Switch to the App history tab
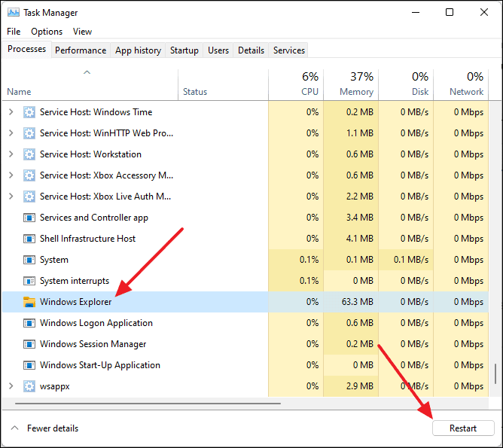The height and width of the screenshot is (448, 503). (x=138, y=50)
